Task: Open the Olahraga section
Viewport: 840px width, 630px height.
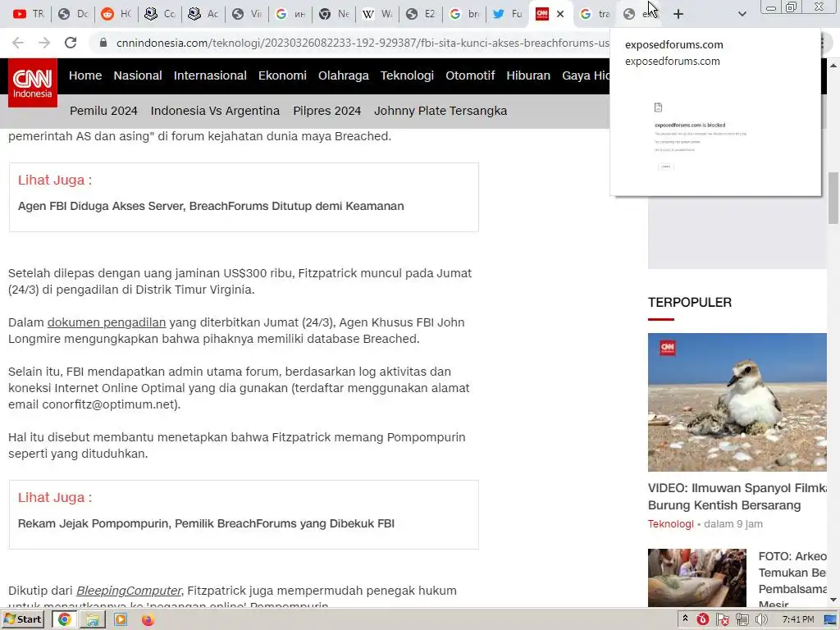Action: click(344, 75)
